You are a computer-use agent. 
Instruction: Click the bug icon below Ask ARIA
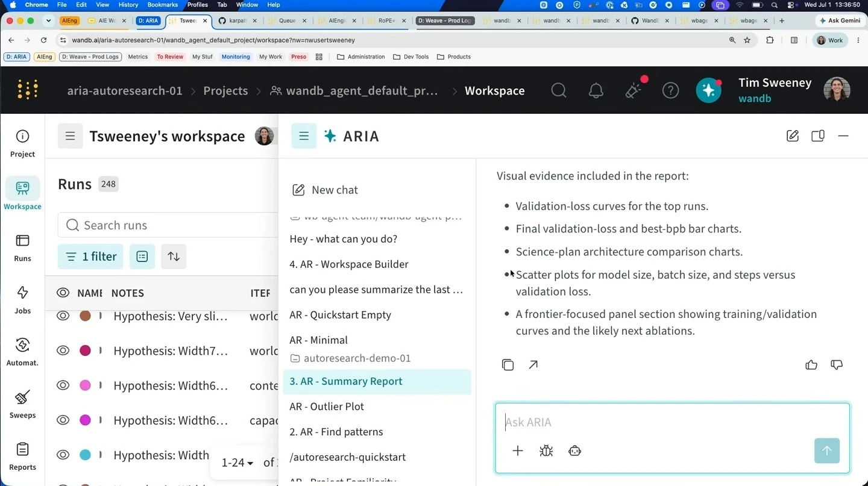[546, 450]
